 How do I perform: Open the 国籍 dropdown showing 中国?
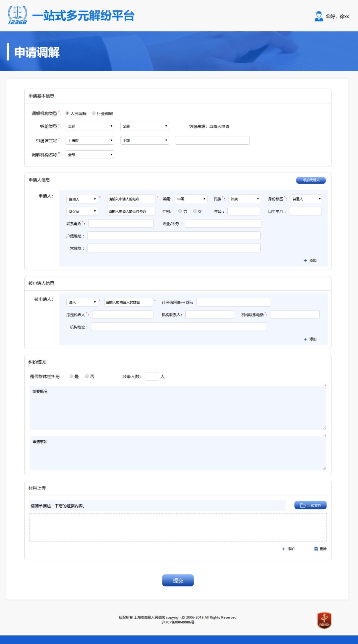click(191, 199)
